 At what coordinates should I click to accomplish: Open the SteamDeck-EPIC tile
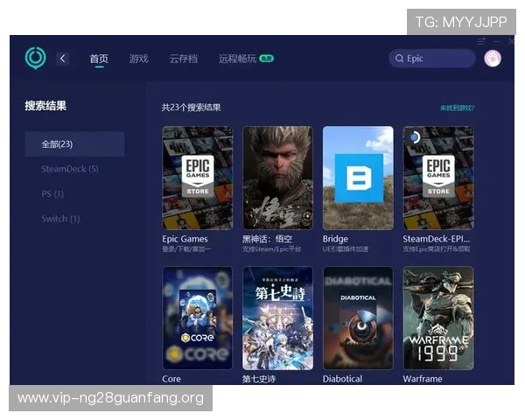point(437,178)
